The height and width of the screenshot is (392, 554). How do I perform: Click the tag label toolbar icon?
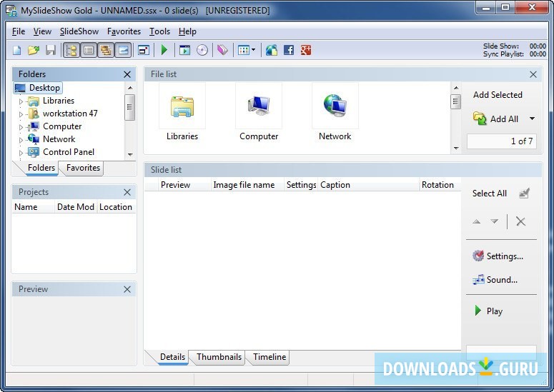point(222,50)
